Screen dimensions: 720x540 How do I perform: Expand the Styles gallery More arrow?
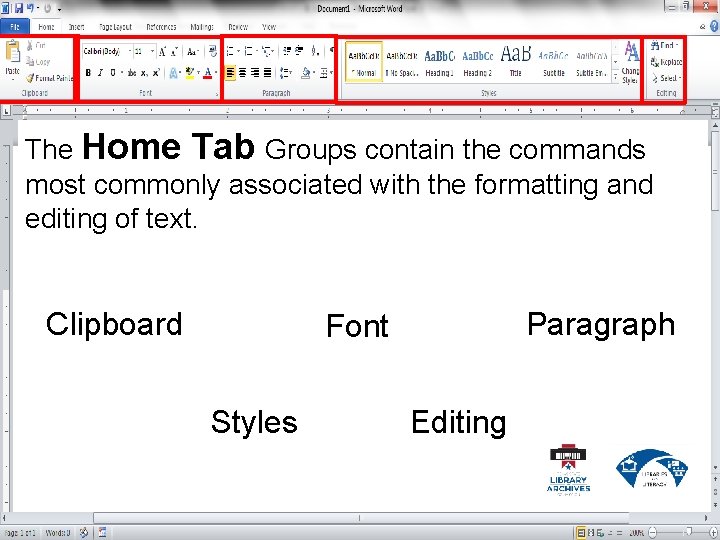(615, 78)
